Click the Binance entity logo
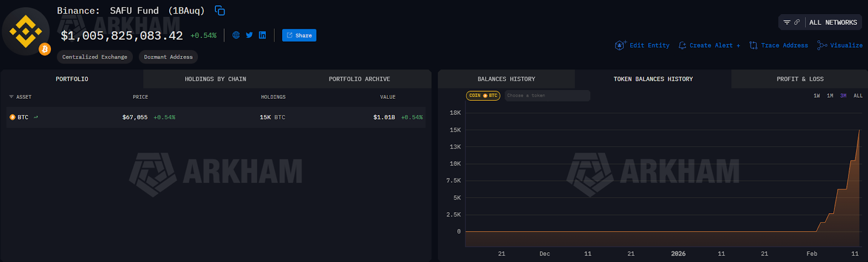The height and width of the screenshot is (262, 868). coord(25,31)
